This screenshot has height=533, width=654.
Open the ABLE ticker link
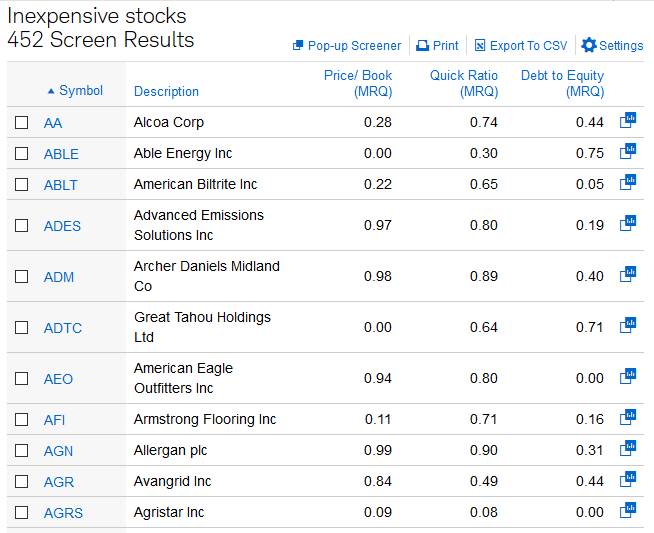click(61, 154)
